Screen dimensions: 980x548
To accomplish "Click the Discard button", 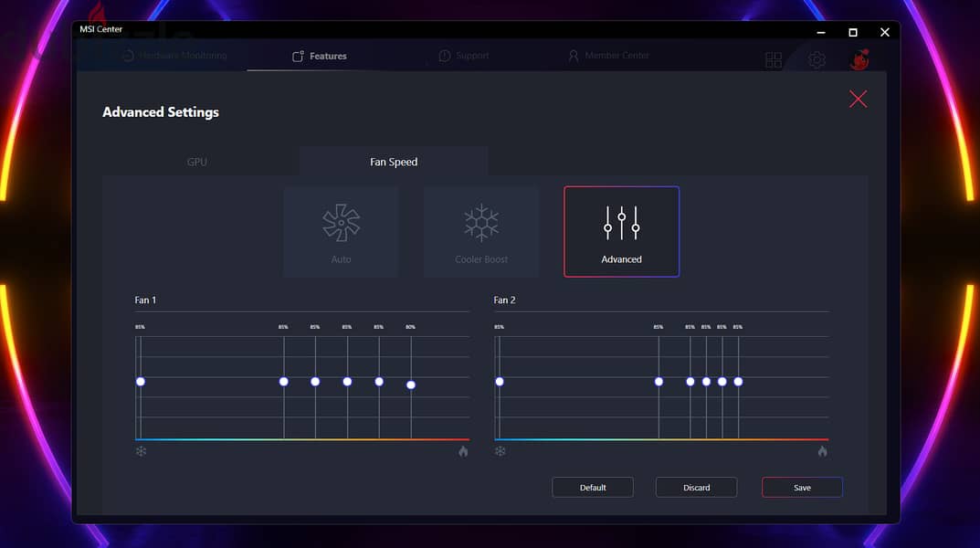I will 696,488.
